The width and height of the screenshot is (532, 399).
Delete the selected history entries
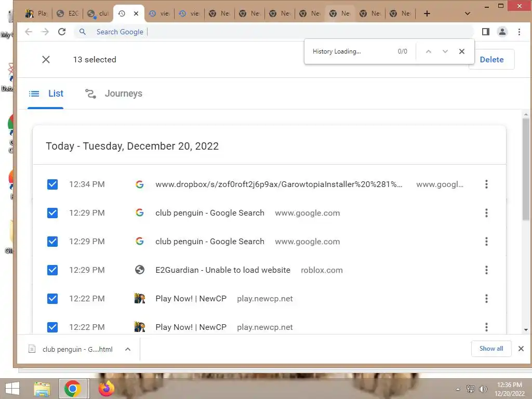(491, 60)
